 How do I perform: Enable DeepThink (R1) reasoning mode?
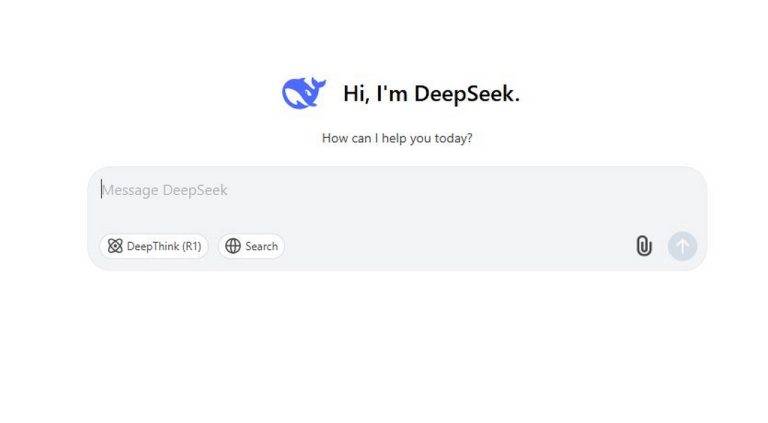tap(154, 246)
